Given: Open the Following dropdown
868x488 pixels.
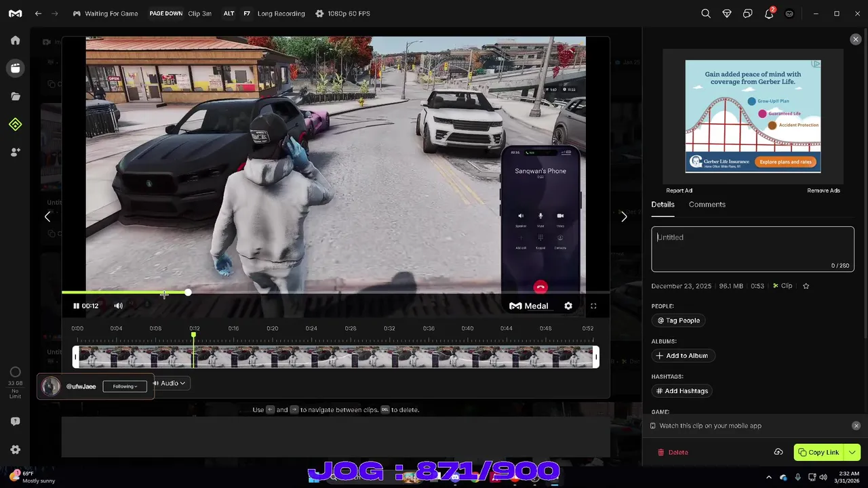Looking at the screenshot, I should tap(125, 386).
